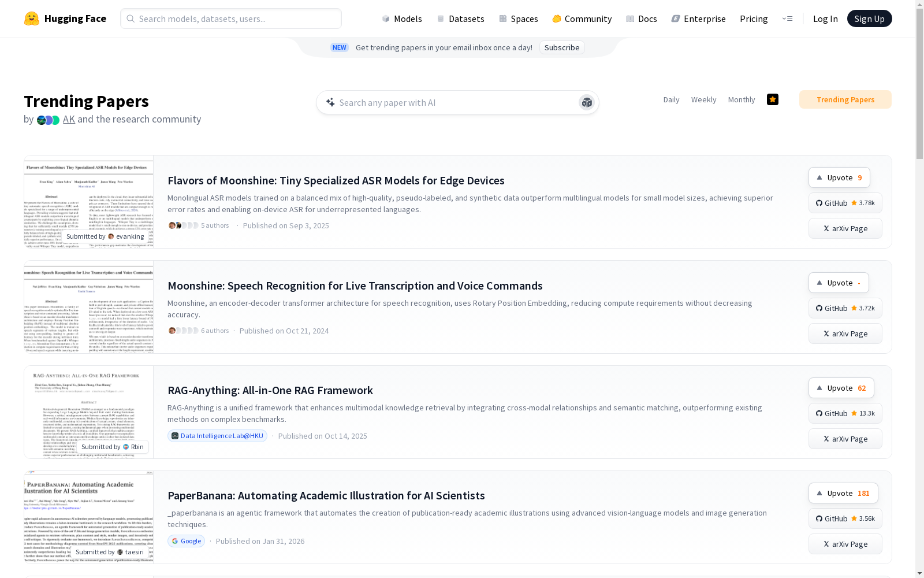
Task: Click GitHub icon on PaperBanana card
Action: [x=819, y=518]
